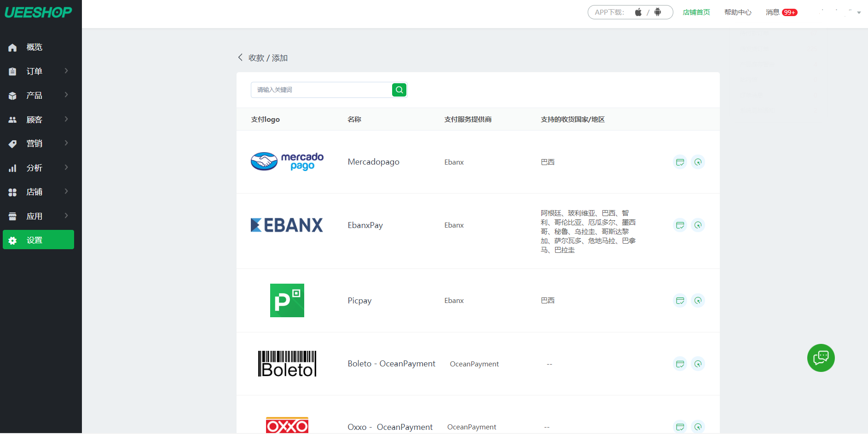
Task: Click the cursor-circle icon in Picpay row
Action: 698,300
